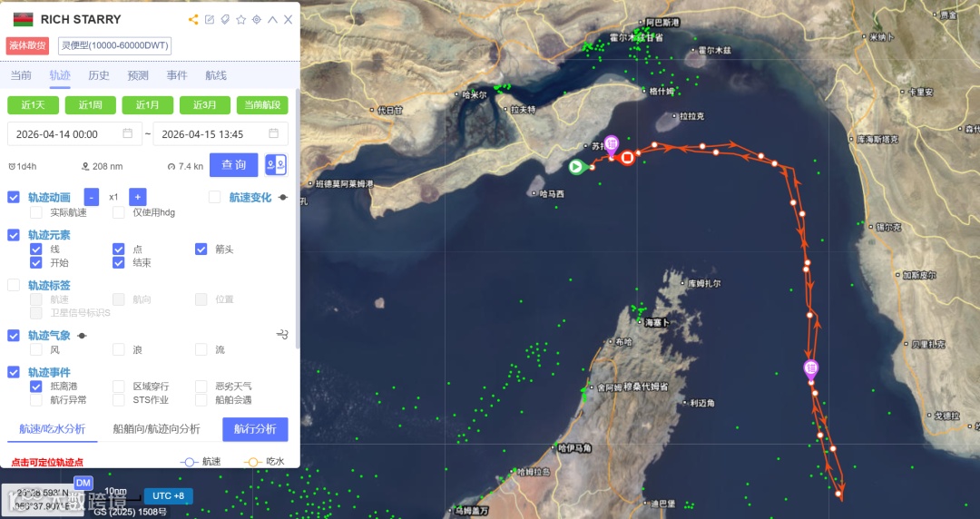Image resolution: width=980 pixels, height=519 pixels.
Task: Add vessel to favorites with star icon
Action: (x=240, y=20)
